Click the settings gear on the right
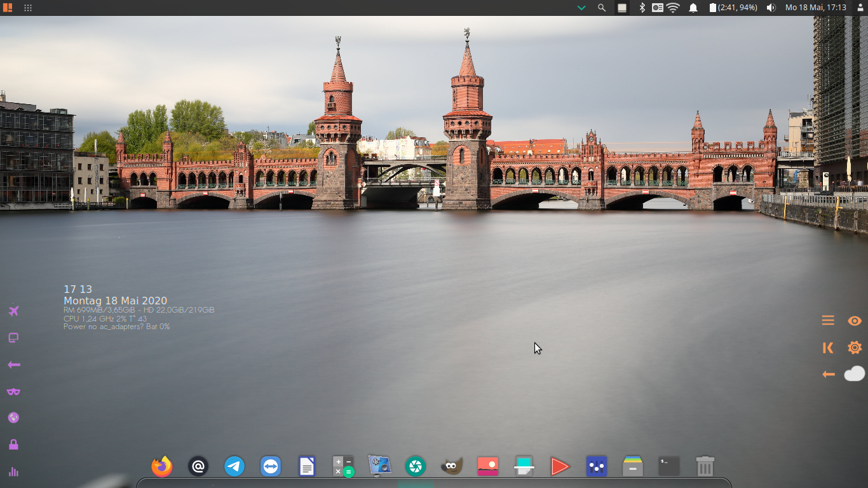 855,348
